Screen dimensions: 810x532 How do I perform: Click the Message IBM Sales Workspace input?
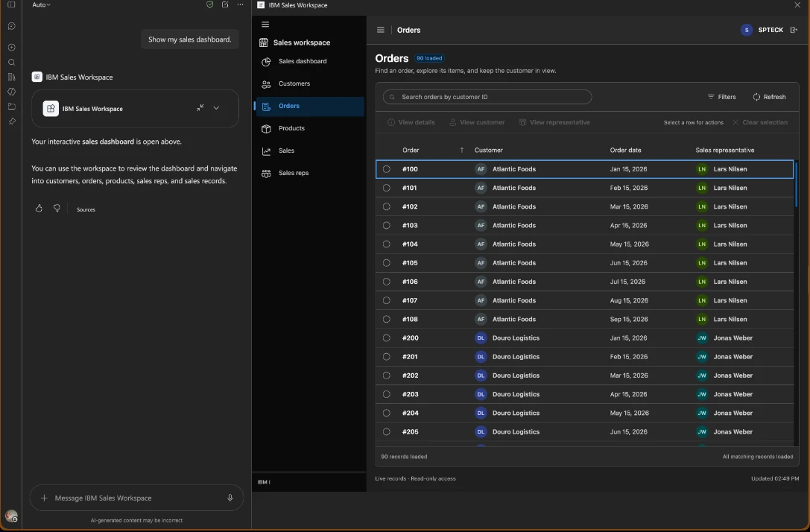136,498
